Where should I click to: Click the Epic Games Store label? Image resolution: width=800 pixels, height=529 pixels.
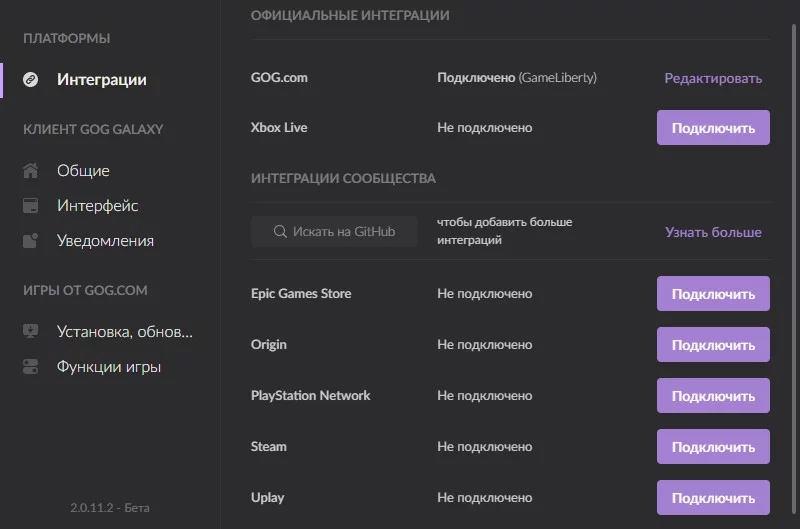point(301,293)
